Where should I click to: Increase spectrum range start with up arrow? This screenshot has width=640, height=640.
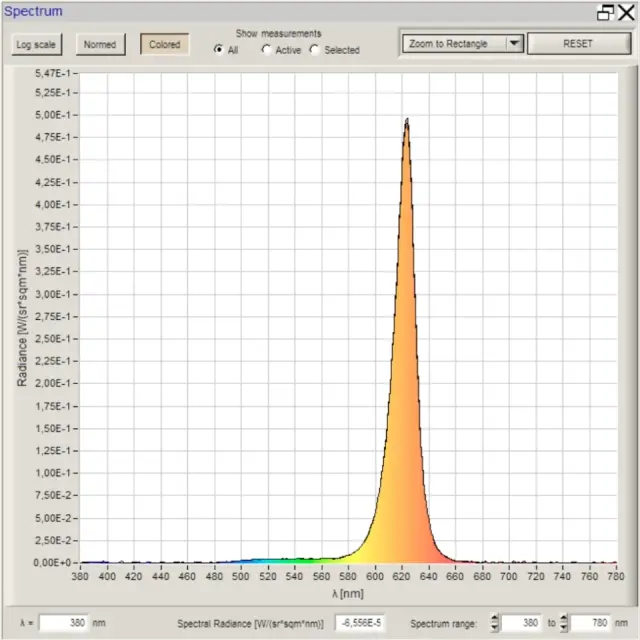point(494,618)
